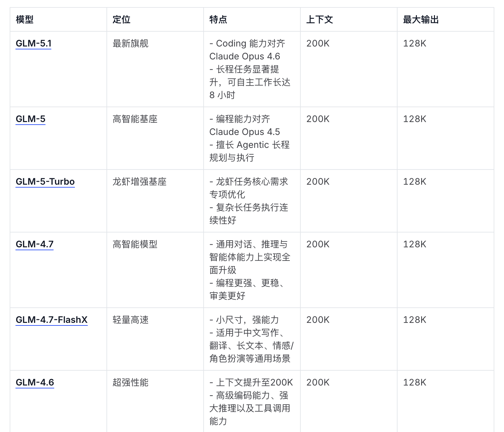The image size is (504, 432).
Task: Click GLM-5.1's 200K context value
Action: 318,43
